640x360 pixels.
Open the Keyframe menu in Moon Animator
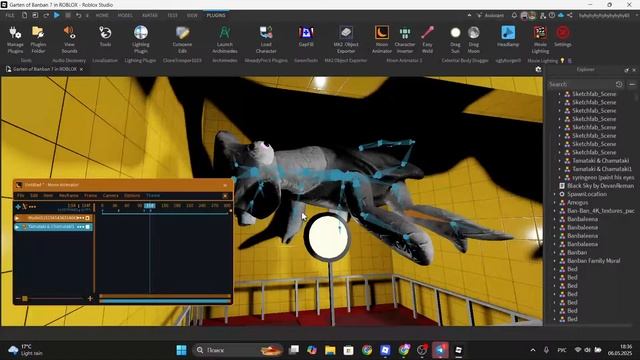tap(69, 196)
